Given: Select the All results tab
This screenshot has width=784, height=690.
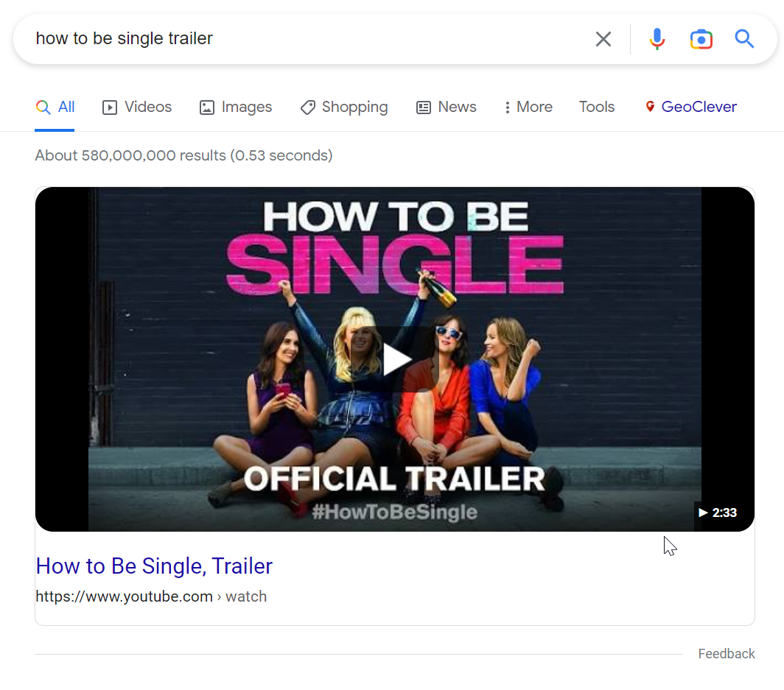Looking at the screenshot, I should tap(55, 107).
